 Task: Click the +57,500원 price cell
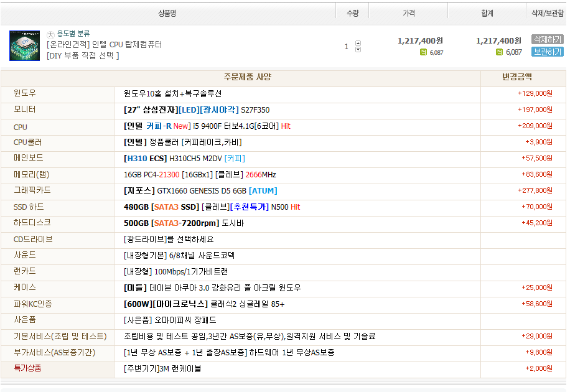pyautogui.click(x=537, y=158)
